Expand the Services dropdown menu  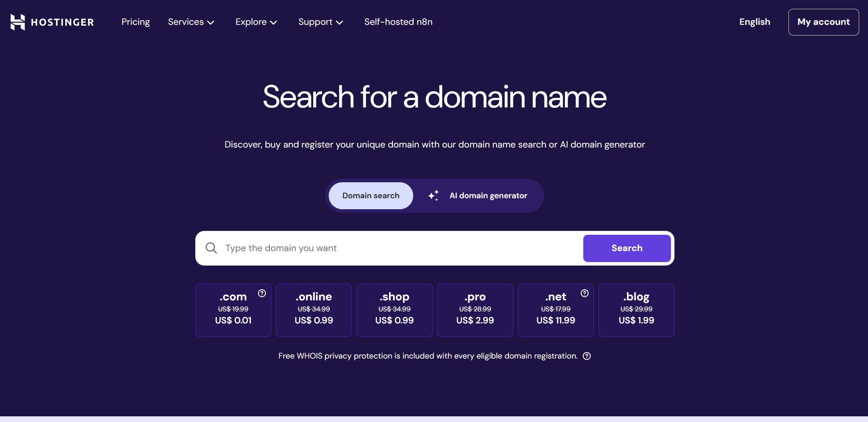191,22
